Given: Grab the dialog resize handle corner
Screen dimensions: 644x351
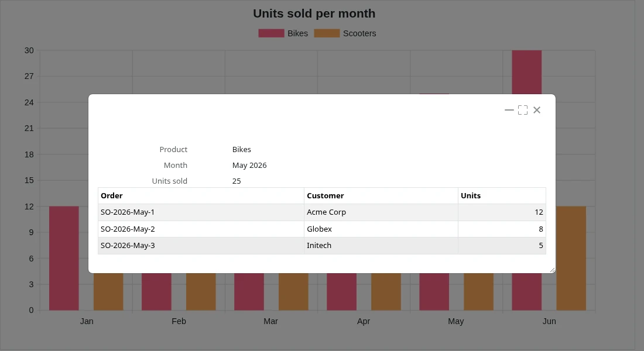Looking at the screenshot, I should (553, 270).
